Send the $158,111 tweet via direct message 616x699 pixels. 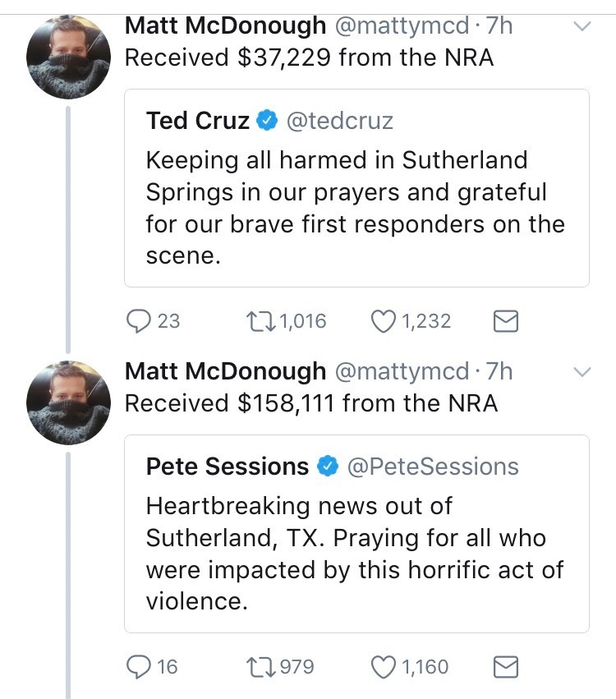505,667
